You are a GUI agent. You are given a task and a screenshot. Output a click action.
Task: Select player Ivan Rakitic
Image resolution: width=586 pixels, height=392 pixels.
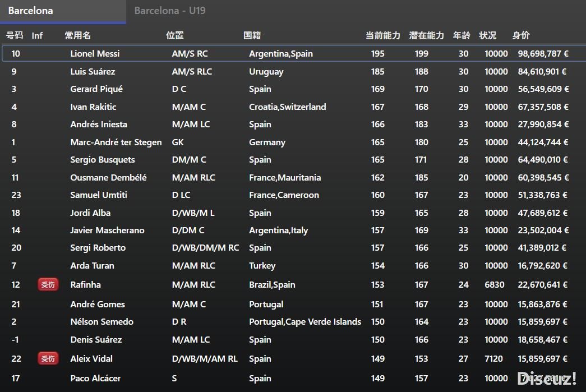[x=94, y=107]
